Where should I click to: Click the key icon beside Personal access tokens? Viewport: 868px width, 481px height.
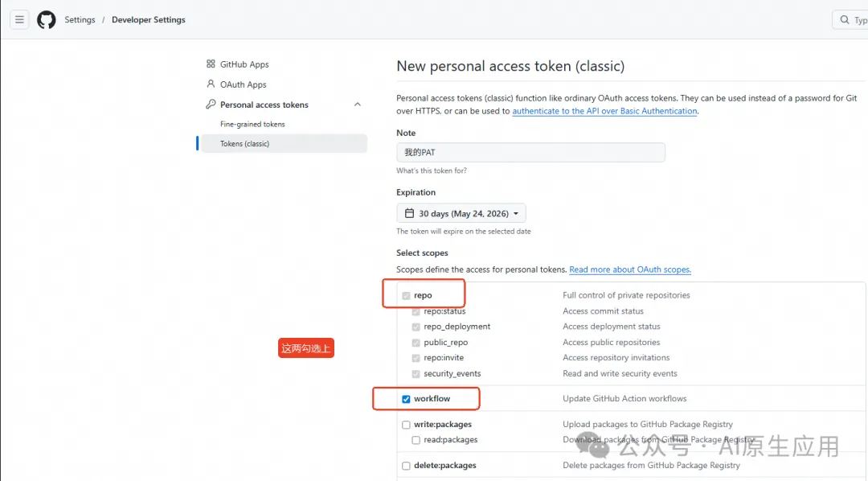[211, 105]
